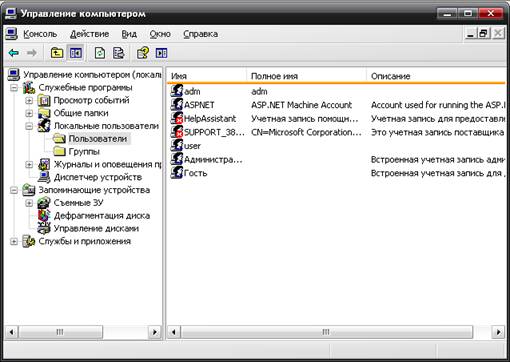Image resolution: width=510 pixels, height=362 pixels.
Task: Expand the Просмотр событий node
Action: point(29,100)
